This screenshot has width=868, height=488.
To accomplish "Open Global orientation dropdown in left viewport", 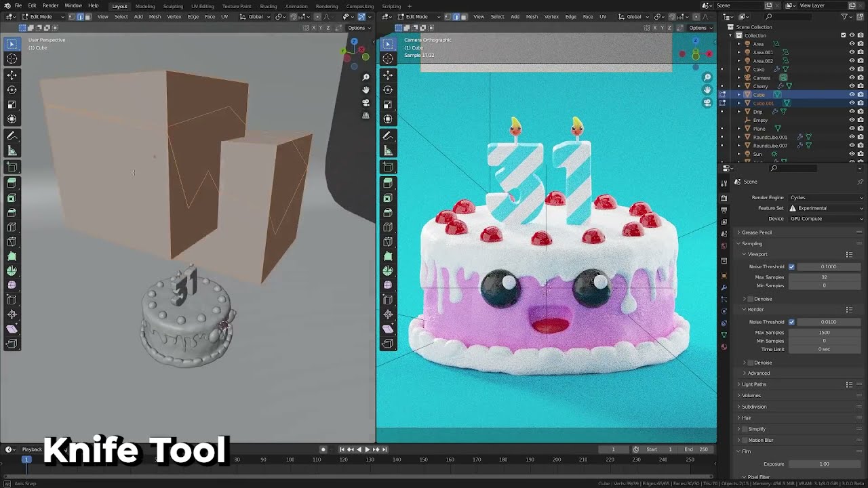I will click(x=256, y=16).
